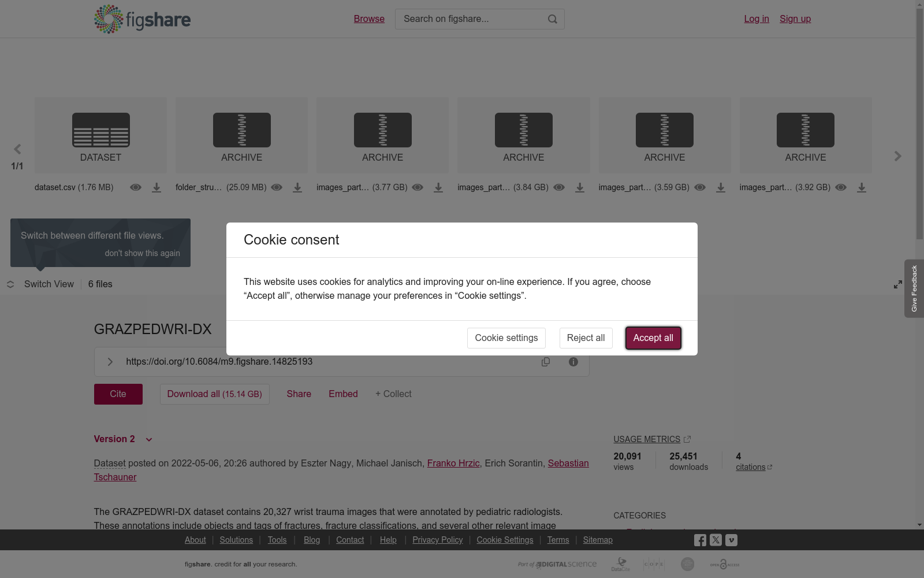
Task: Open figshare Facebook page icon
Action: click(700, 540)
